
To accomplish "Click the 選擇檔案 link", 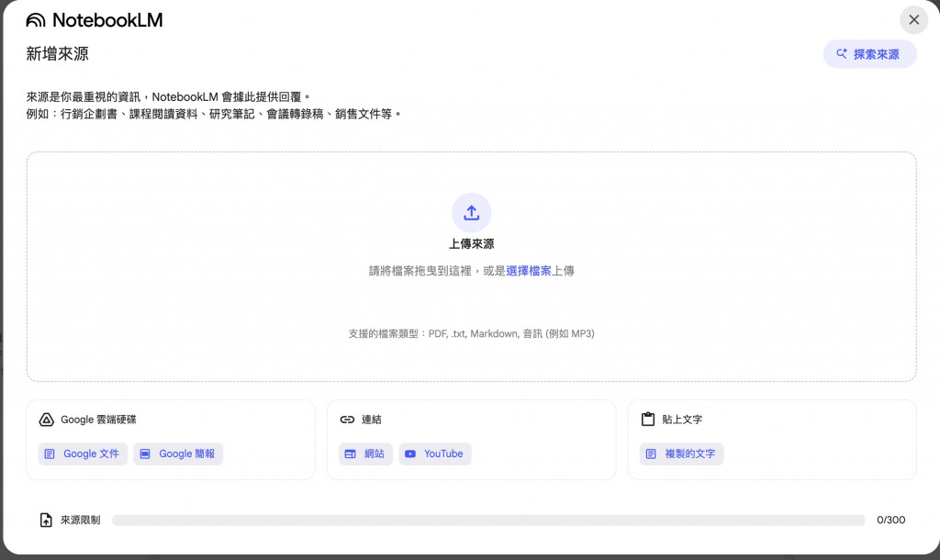I will pos(528,271).
